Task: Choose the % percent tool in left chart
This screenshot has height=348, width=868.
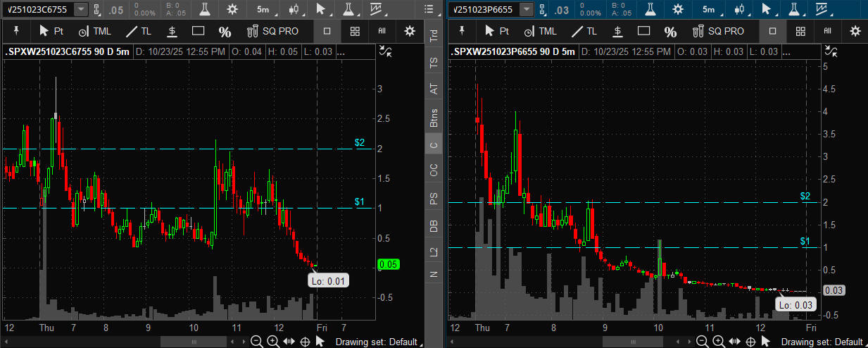Action: click(x=225, y=31)
